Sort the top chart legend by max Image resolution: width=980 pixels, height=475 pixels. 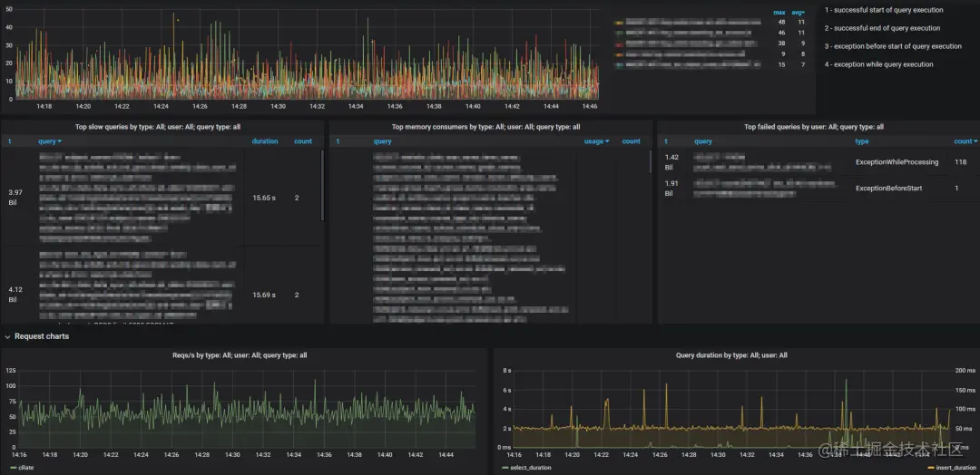(779, 13)
